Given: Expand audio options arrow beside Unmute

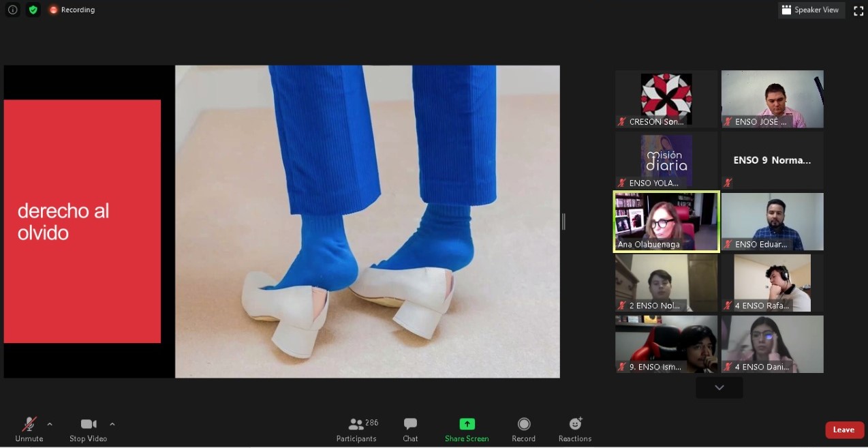Looking at the screenshot, I should point(50,424).
